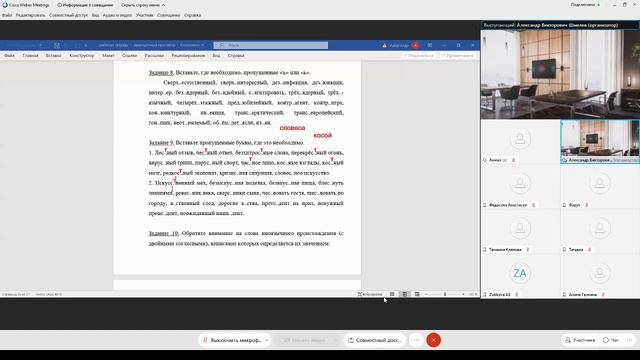Switch Word to print layout view icon
This screenshot has height=360, width=640.
404,294
